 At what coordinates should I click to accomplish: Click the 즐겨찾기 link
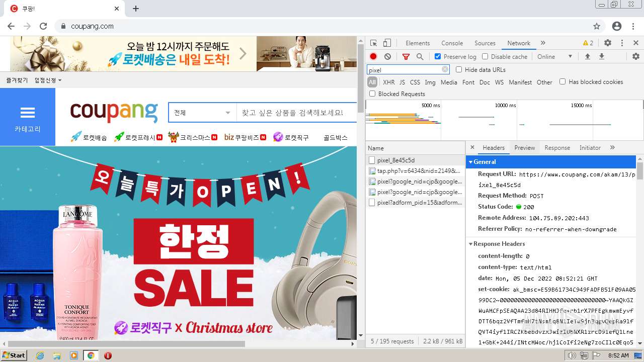click(x=17, y=80)
